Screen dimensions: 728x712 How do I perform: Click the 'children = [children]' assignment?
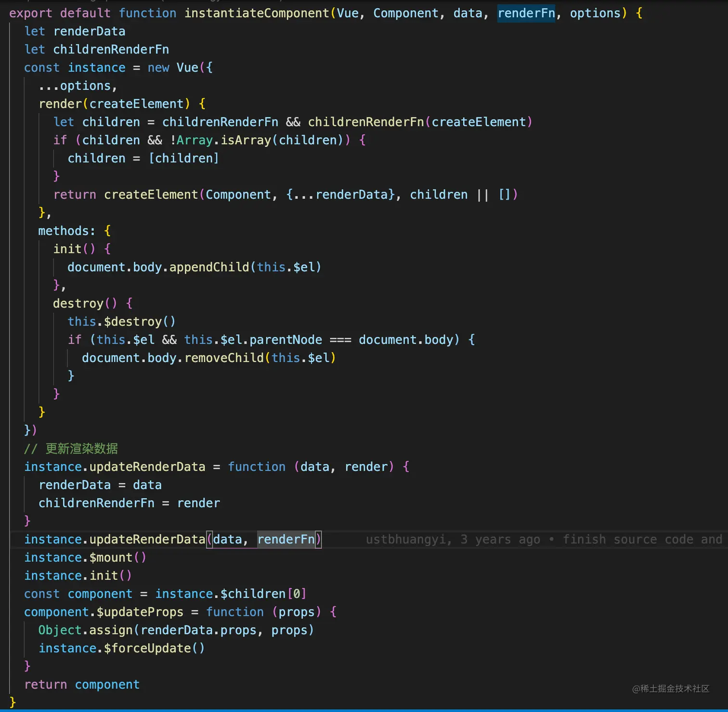pyautogui.click(x=143, y=158)
